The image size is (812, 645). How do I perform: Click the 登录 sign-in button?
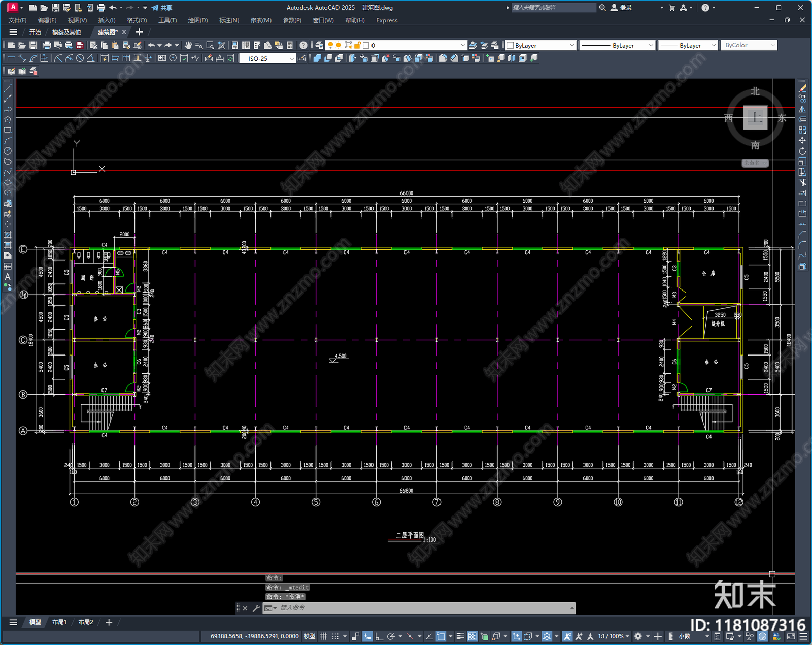(622, 8)
